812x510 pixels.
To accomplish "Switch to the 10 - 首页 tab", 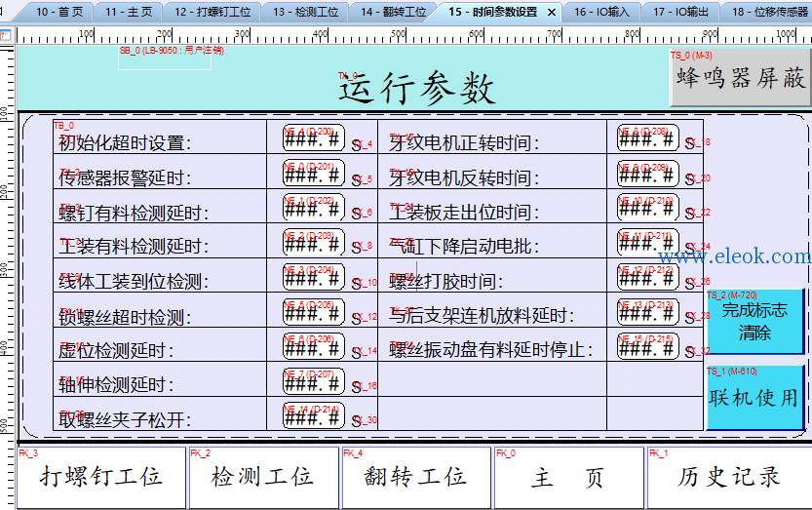I will point(59,12).
